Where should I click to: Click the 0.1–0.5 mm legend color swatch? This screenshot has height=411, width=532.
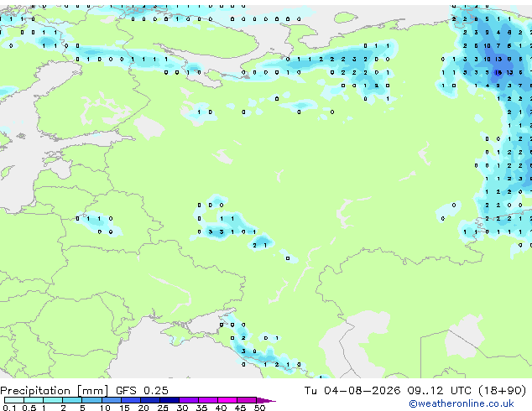coord(14,400)
